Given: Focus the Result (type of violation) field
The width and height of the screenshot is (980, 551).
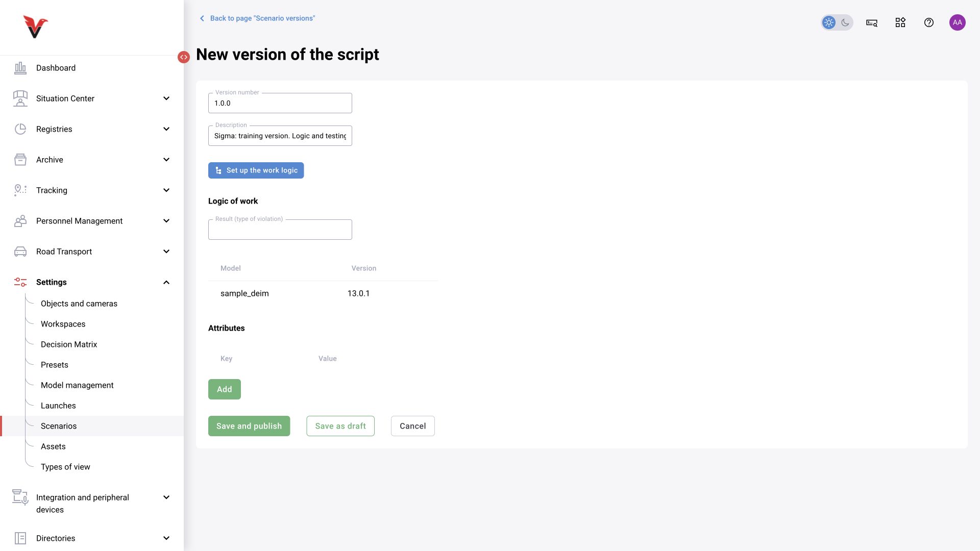Looking at the screenshot, I should [280, 230].
